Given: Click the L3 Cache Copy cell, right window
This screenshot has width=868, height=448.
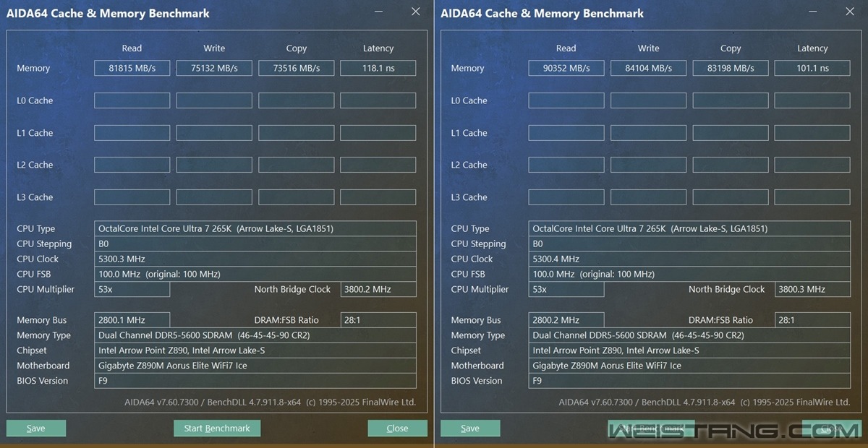Looking at the screenshot, I should pos(731,197).
